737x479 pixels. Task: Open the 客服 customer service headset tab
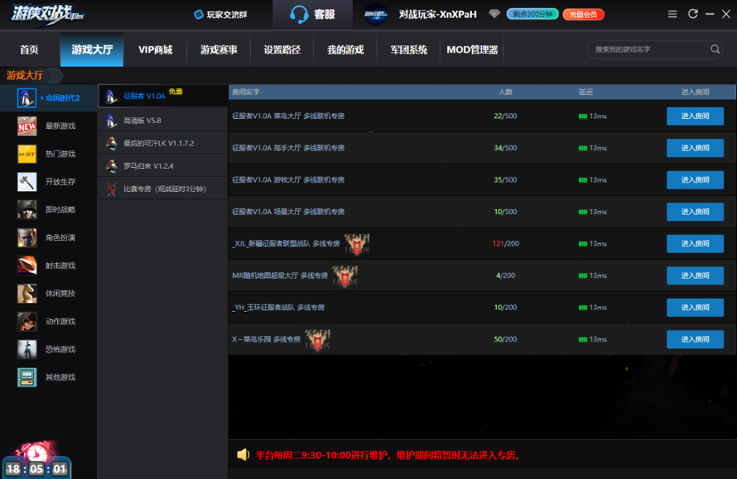312,14
